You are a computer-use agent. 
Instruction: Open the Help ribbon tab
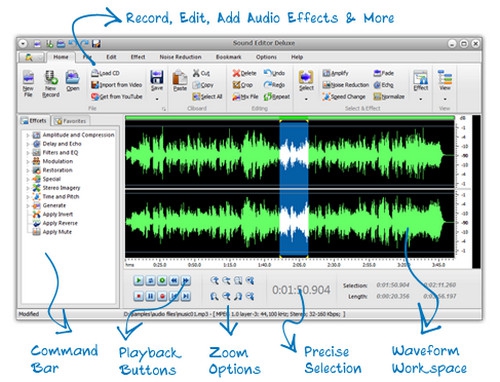click(x=297, y=57)
